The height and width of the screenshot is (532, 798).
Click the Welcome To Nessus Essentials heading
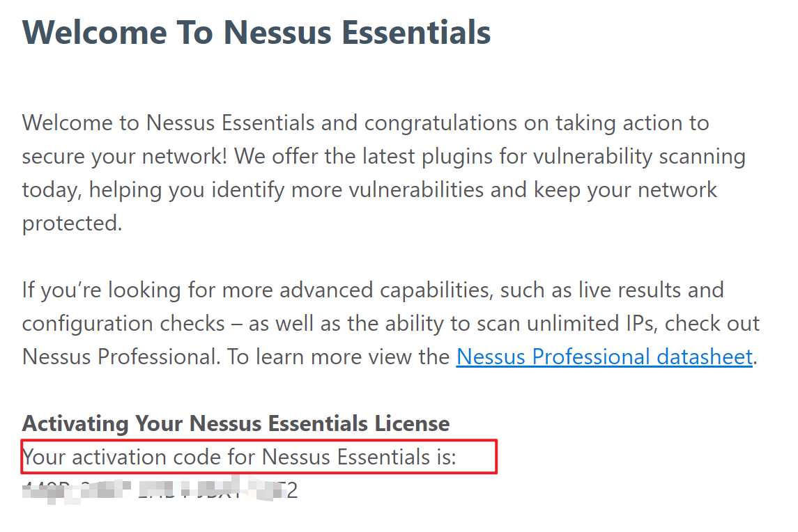[x=256, y=32]
